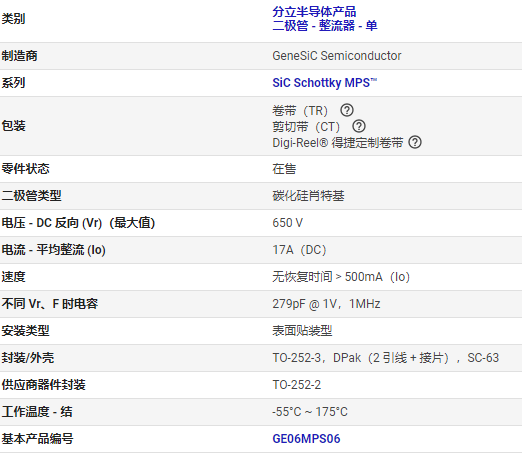Click the 表面贴装型 mounting type value
Viewport: 522px width, 453px height.
pyautogui.click(x=302, y=331)
